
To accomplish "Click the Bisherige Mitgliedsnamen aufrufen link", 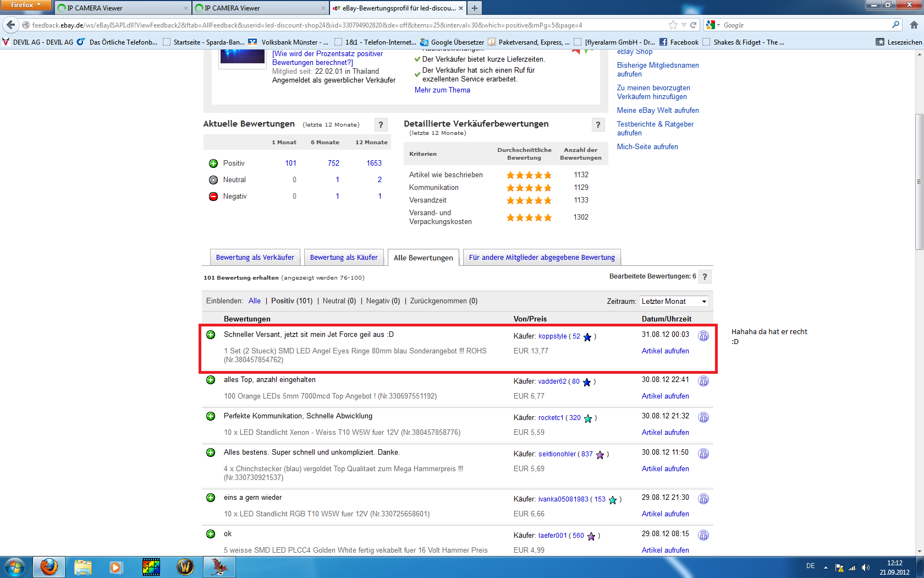I will pyautogui.click(x=658, y=70).
